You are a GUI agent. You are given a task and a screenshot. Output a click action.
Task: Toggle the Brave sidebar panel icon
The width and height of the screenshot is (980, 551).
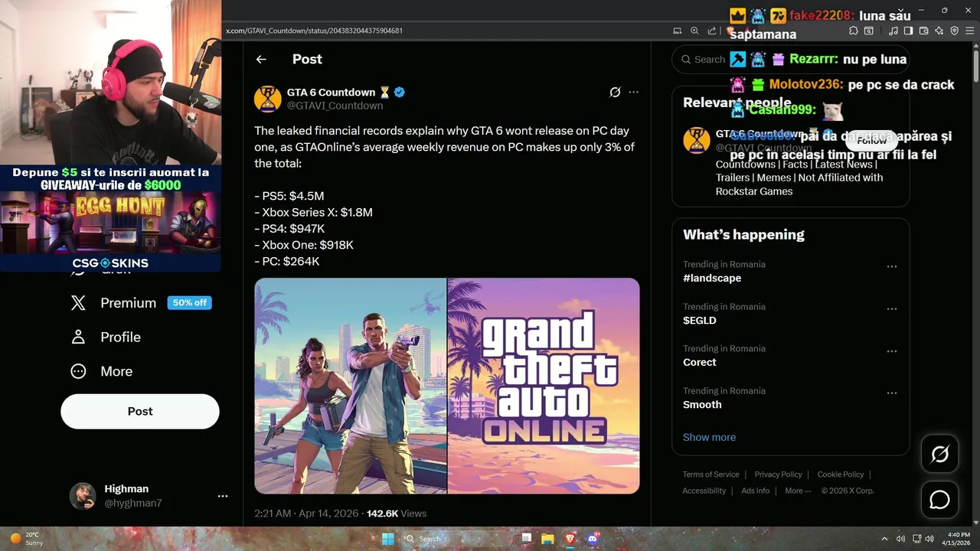908,31
